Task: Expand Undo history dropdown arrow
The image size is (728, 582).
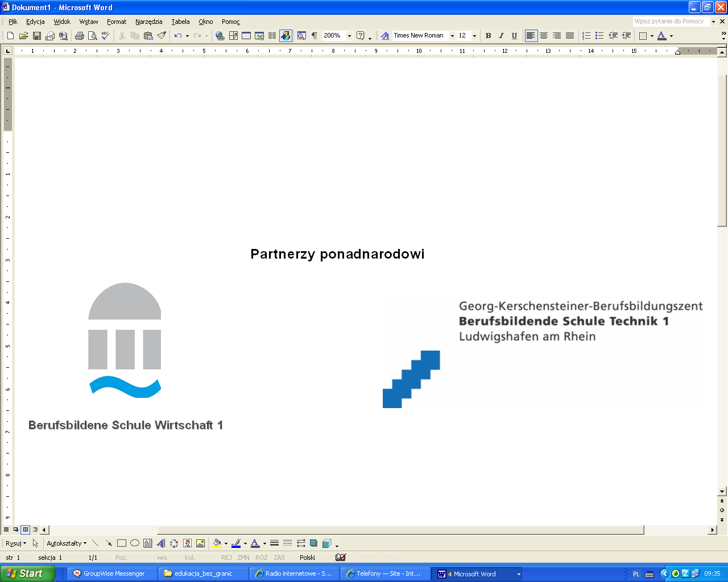Action: click(187, 36)
